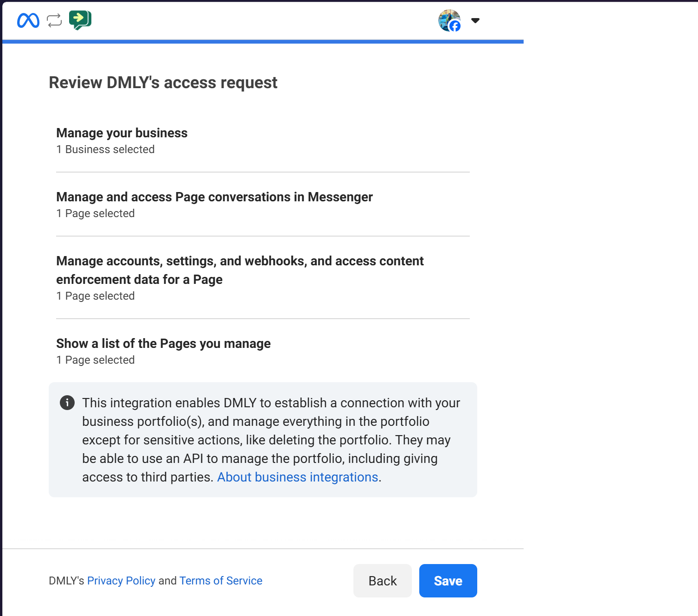Select Show a list of Pages heading
The height and width of the screenshot is (616, 698).
(163, 344)
